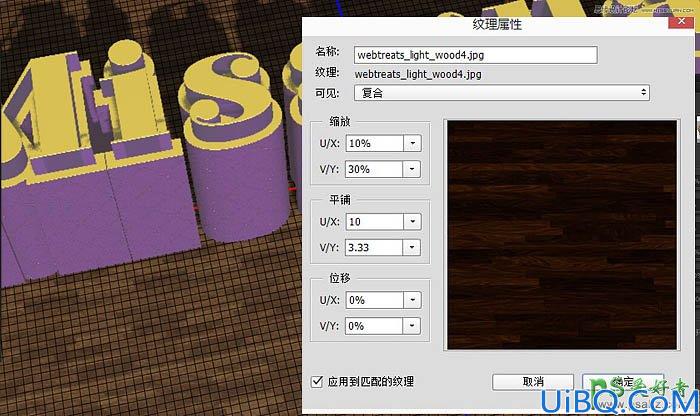The width and height of the screenshot is (700, 416).
Task: Click the 确定 confirm button
Action: coord(623,382)
